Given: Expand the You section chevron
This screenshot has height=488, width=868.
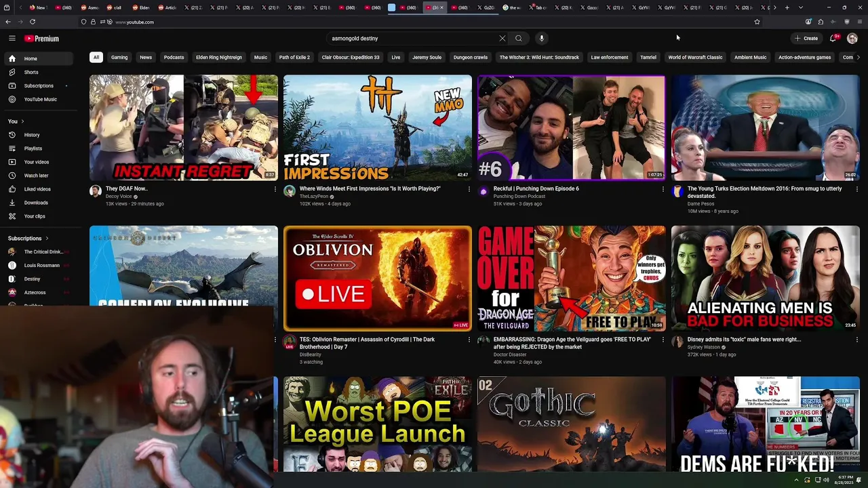Looking at the screenshot, I should [x=22, y=121].
